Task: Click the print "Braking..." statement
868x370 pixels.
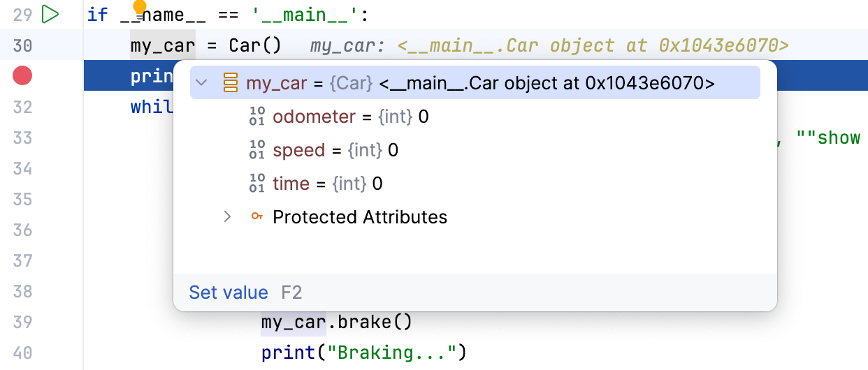Action: [363, 353]
